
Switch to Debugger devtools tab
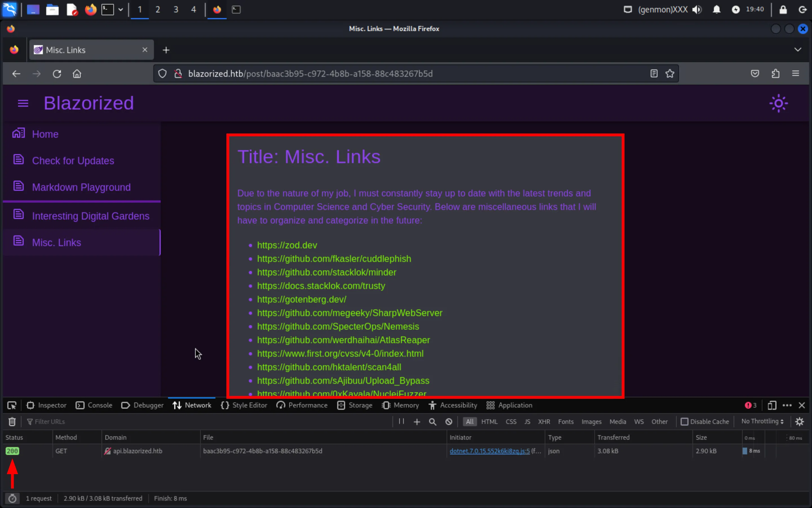143,405
